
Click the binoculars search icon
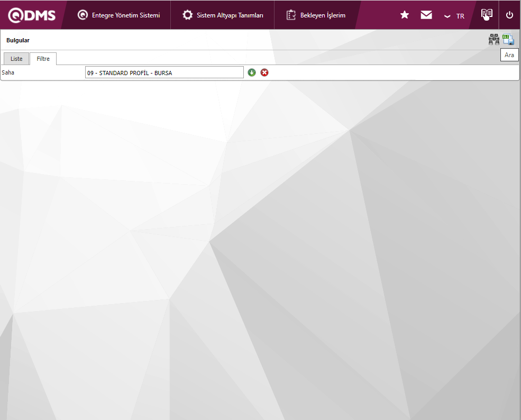(x=493, y=39)
